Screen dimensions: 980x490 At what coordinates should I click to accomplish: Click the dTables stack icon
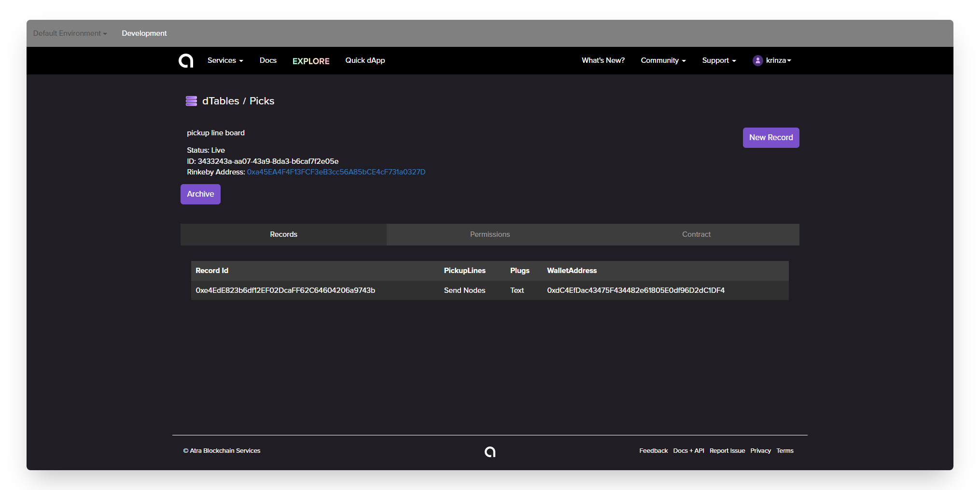191,101
